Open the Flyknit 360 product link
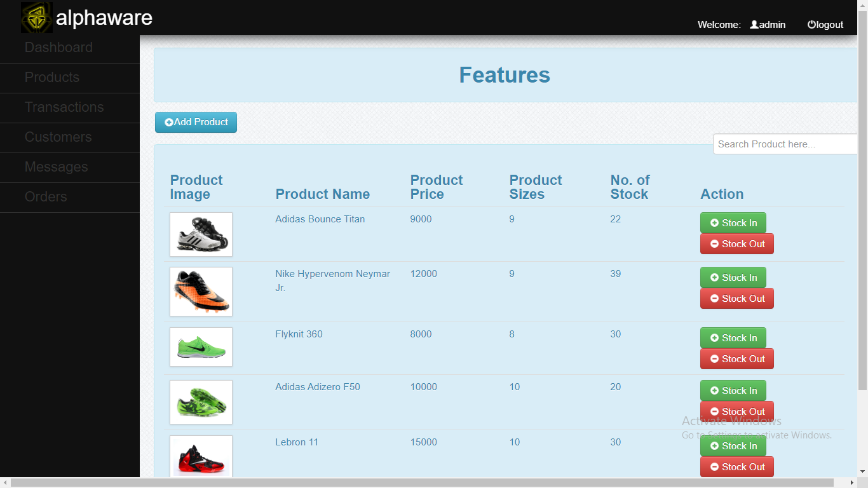The width and height of the screenshot is (868, 488). click(x=299, y=334)
